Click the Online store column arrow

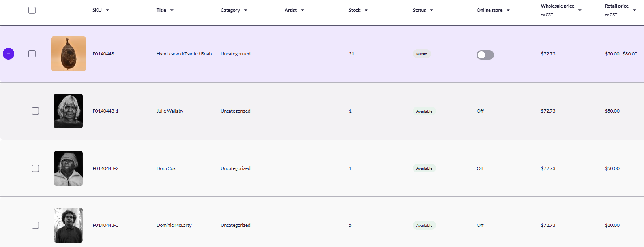(508, 11)
